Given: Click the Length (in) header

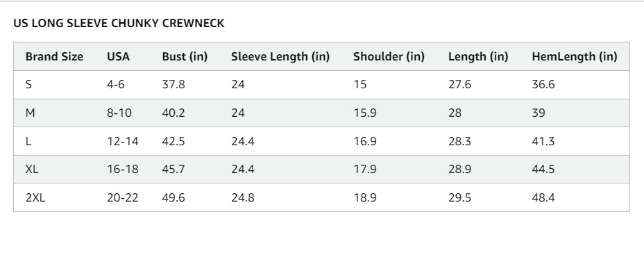Looking at the screenshot, I should pyautogui.click(x=478, y=56).
